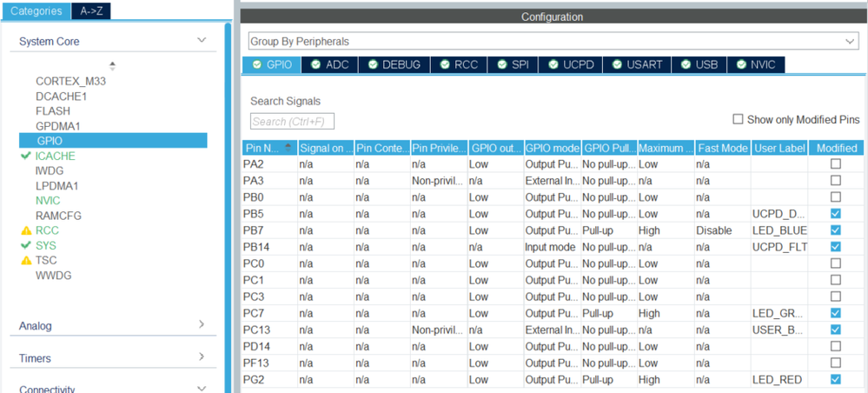Image resolution: width=868 pixels, height=393 pixels.
Task: Toggle the Modified checkbox for PB7
Action: [835, 230]
